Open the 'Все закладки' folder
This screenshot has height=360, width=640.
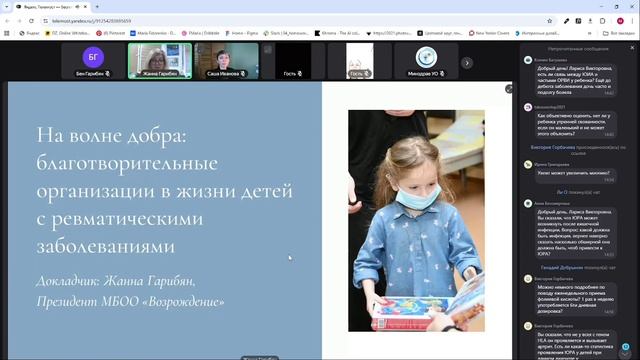pos(619,33)
